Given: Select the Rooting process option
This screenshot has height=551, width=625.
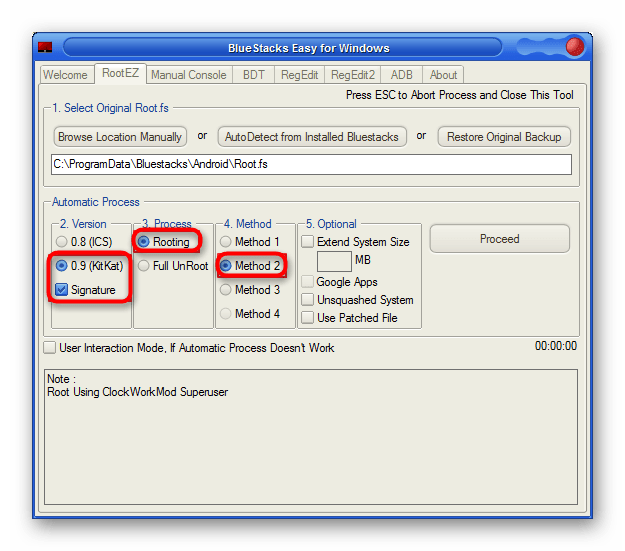Looking at the screenshot, I should point(164,242).
